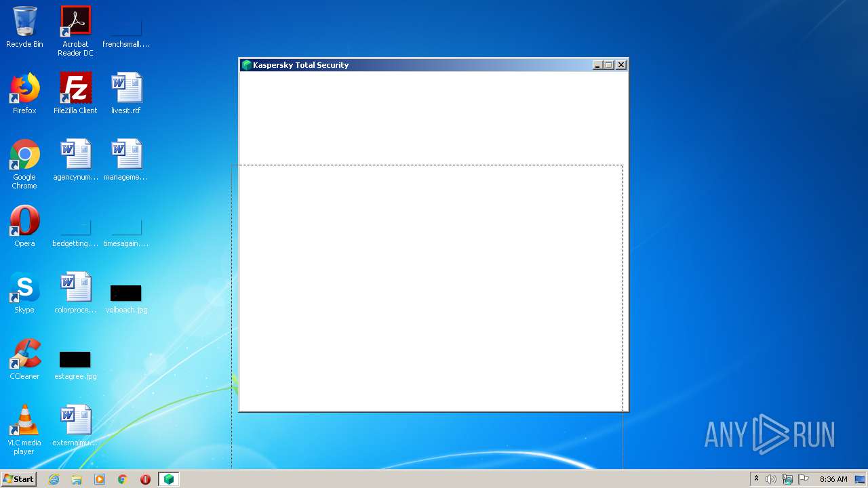Minimize the Kaspersky Total Security window

coord(597,65)
